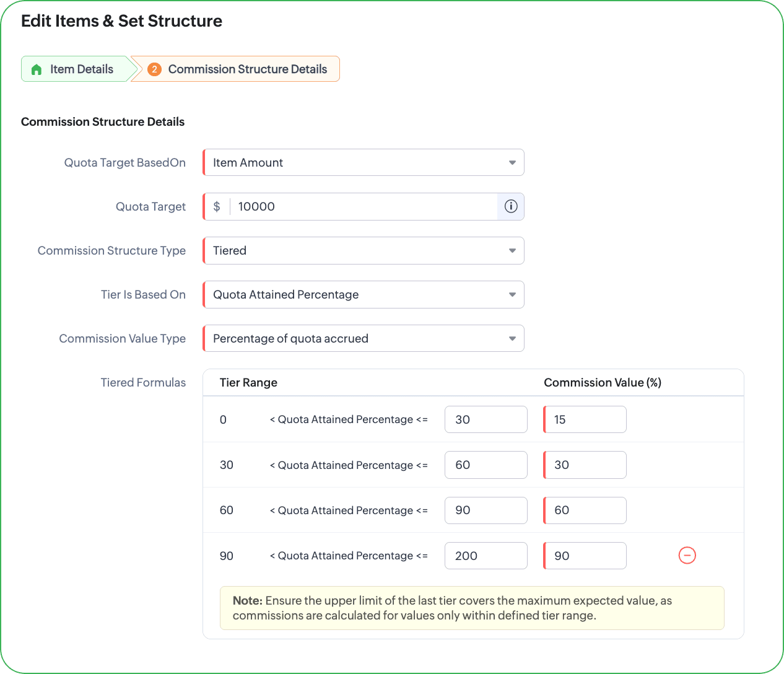Click the commission value field in the tier starting at 60
784x674 pixels.
[x=585, y=510]
